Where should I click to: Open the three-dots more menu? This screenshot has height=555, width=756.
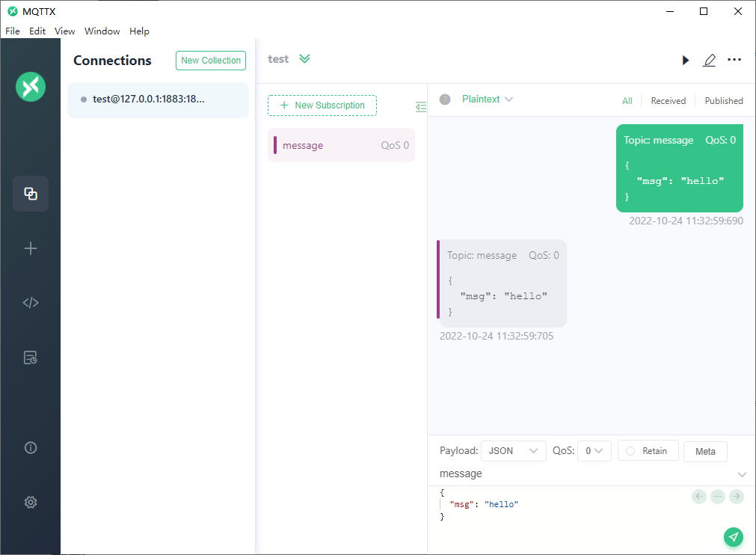point(734,60)
